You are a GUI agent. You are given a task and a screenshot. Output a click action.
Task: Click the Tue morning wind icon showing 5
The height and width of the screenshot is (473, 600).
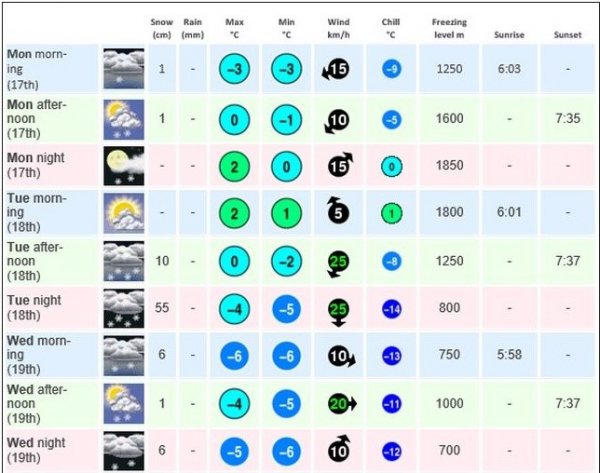click(x=338, y=213)
